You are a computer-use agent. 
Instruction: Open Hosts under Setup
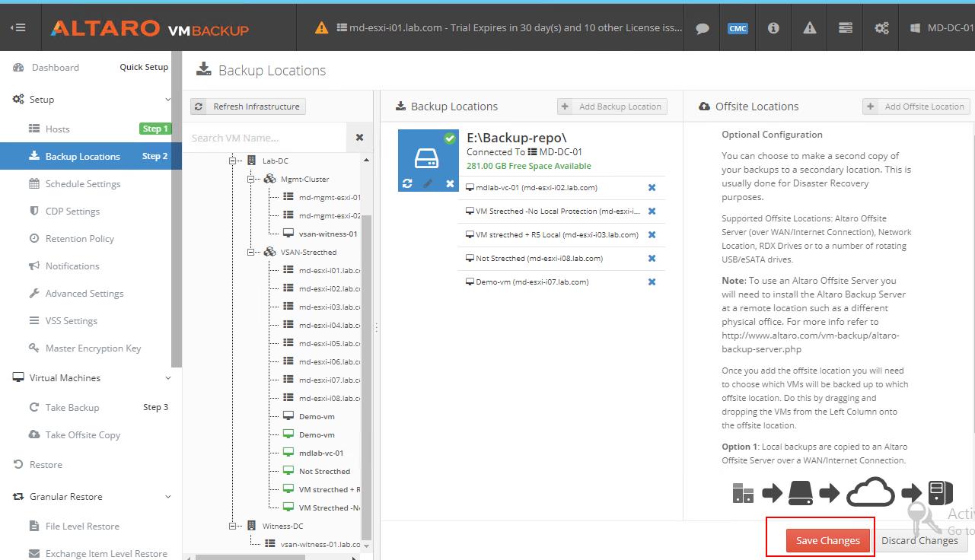click(x=57, y=129)
